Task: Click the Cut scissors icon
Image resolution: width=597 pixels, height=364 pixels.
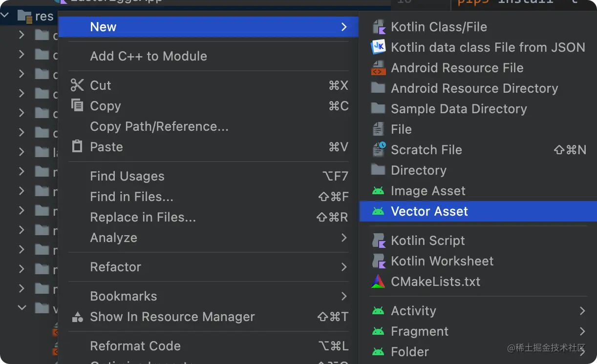Action: click(77, 85)
